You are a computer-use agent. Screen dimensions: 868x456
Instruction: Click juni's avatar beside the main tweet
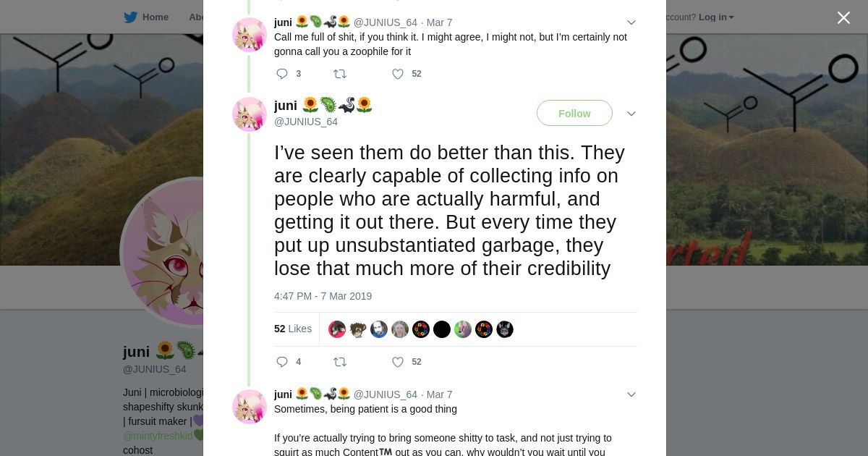(x=250, y=114)
